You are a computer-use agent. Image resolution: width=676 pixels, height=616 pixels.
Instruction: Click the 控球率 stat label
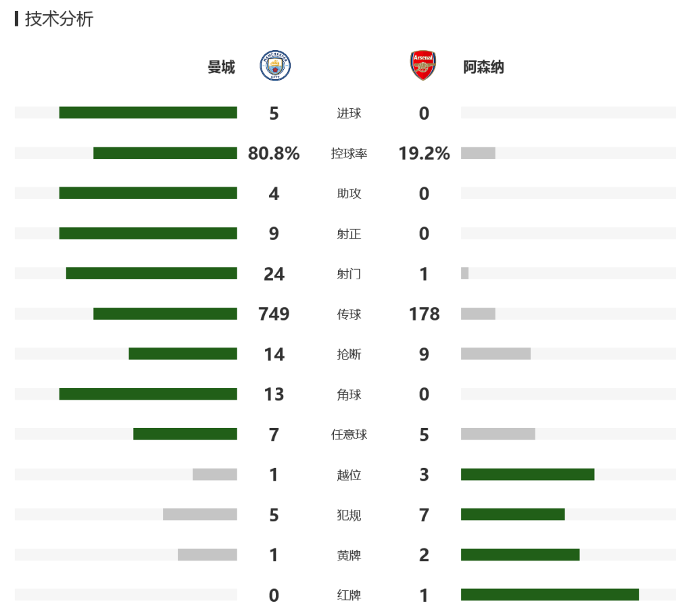349,153
